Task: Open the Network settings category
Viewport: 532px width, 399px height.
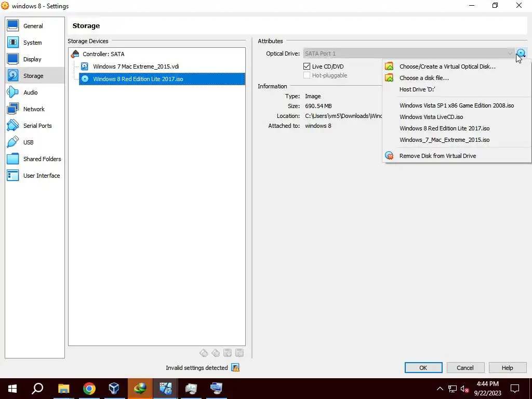Action: pyautogui.click(x=35, y=109)
